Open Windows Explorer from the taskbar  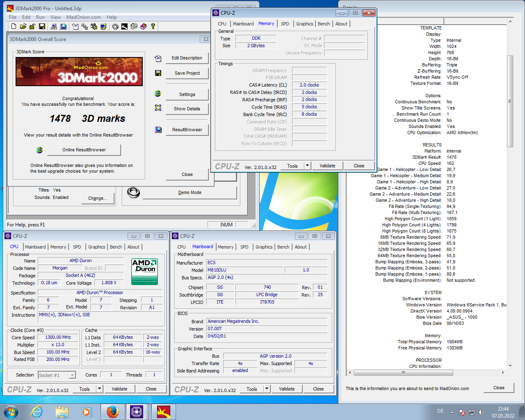[62, 411]
